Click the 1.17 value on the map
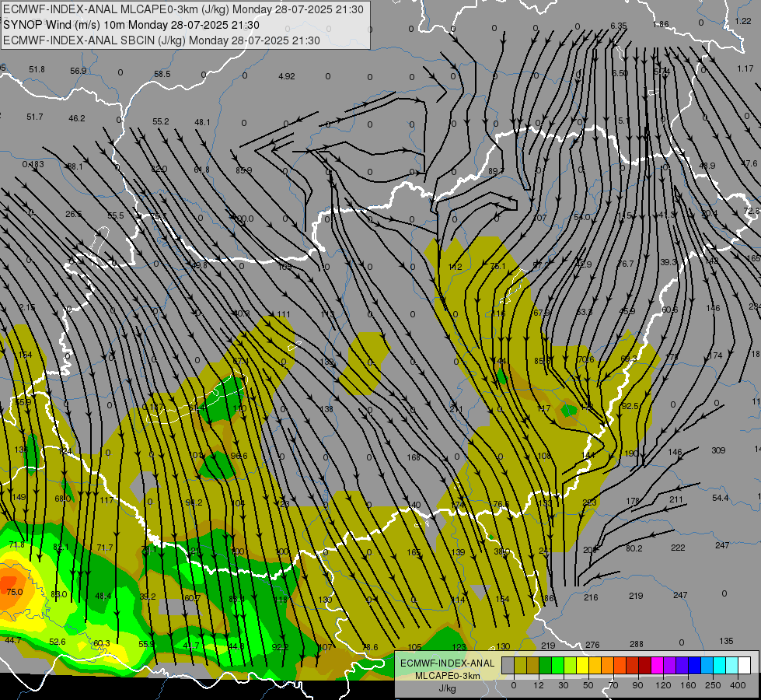The height and width of the screenshot is (700, 761). point(745,69)
